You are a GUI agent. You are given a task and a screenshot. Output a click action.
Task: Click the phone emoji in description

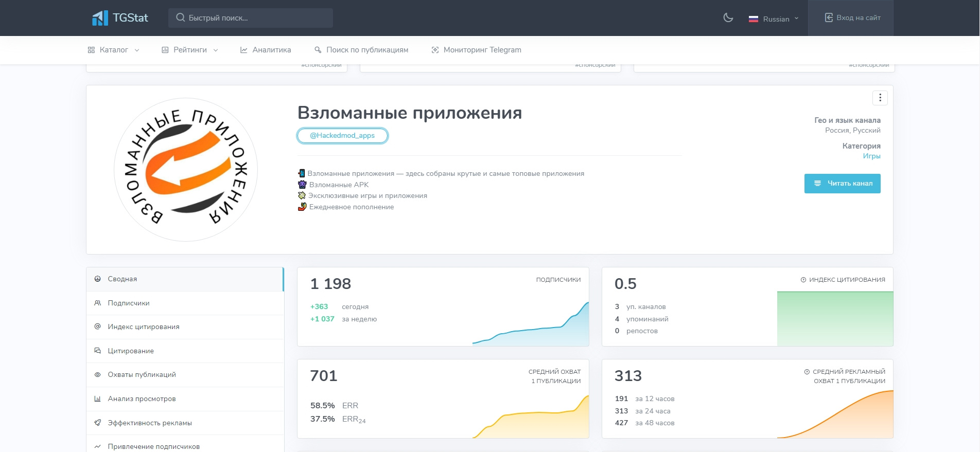click(x=302, y=173)
